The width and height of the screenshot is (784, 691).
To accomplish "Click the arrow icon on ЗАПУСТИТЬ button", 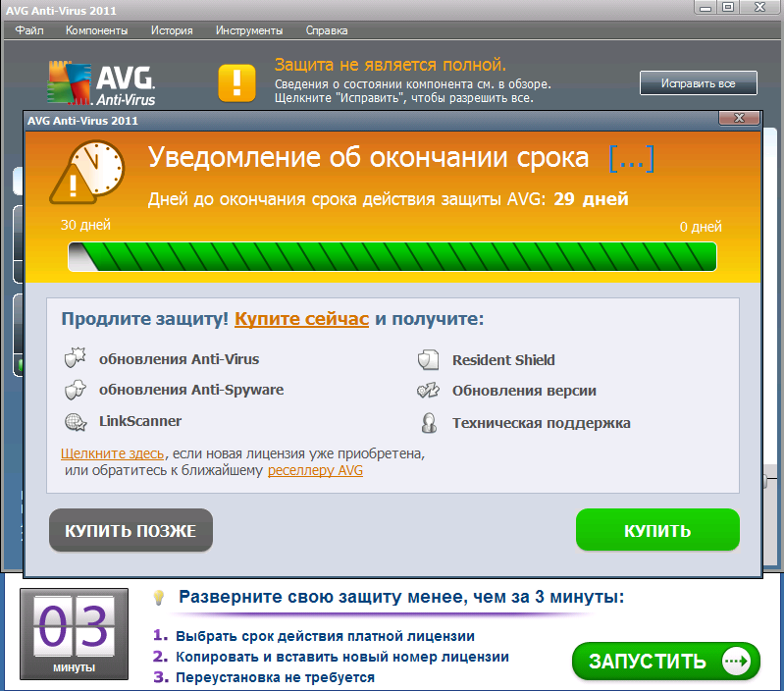I will point(737,661).
